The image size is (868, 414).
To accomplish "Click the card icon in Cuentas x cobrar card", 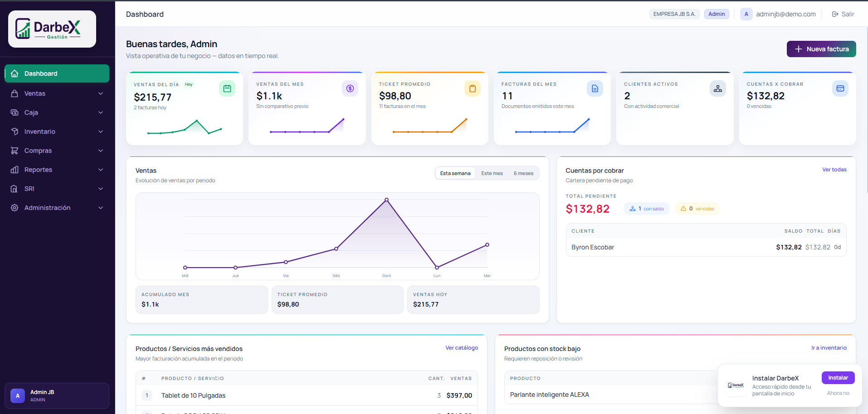I will 840,88.
